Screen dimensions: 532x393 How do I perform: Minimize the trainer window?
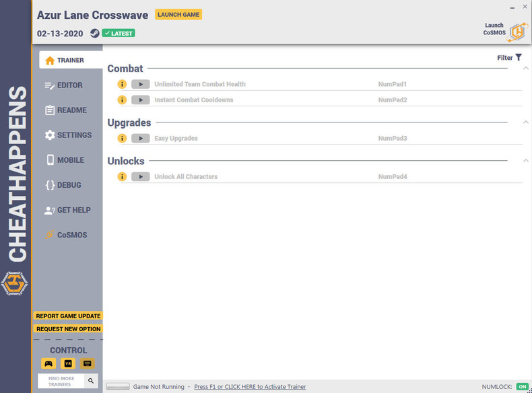point(512,7)
